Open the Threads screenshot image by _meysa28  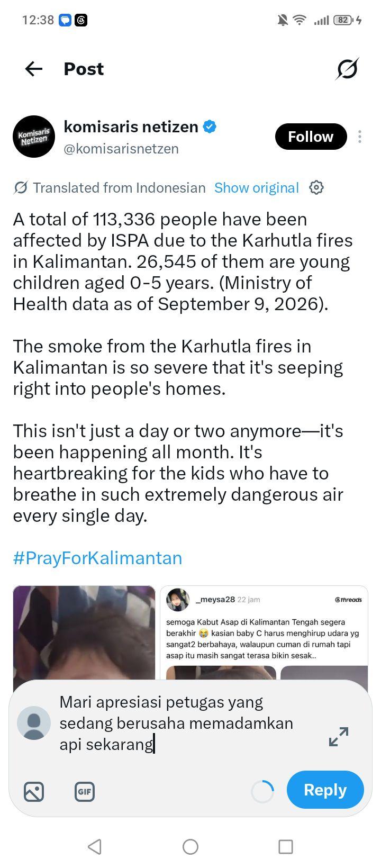point(264,632)
